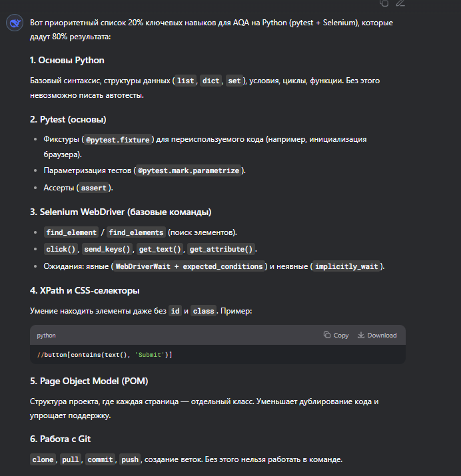Click the commit git command chip
Image resolution: width=461 pixels, height=476 pixels.
[x=100, y=459]
